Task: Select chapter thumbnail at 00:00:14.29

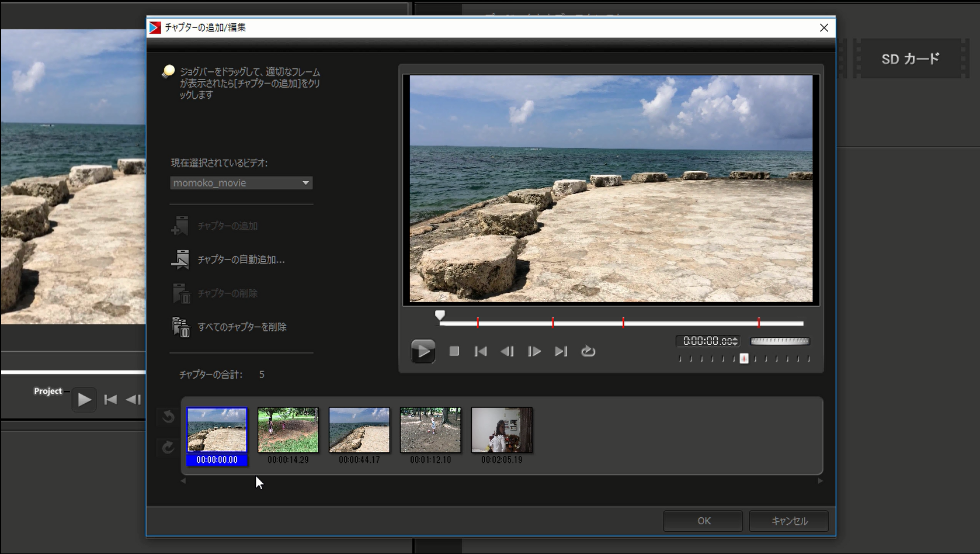Action: [288, 430]
